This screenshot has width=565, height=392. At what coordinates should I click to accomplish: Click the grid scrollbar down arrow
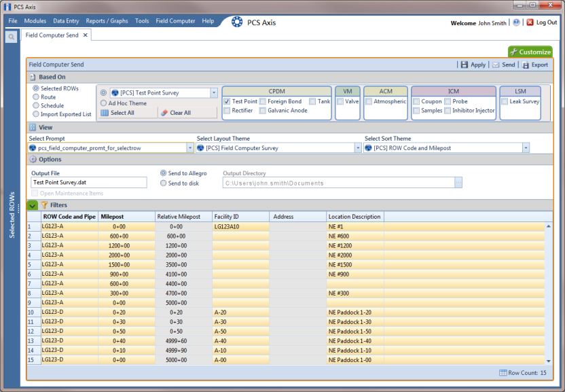pyautogui.click(x=549, y=361)
